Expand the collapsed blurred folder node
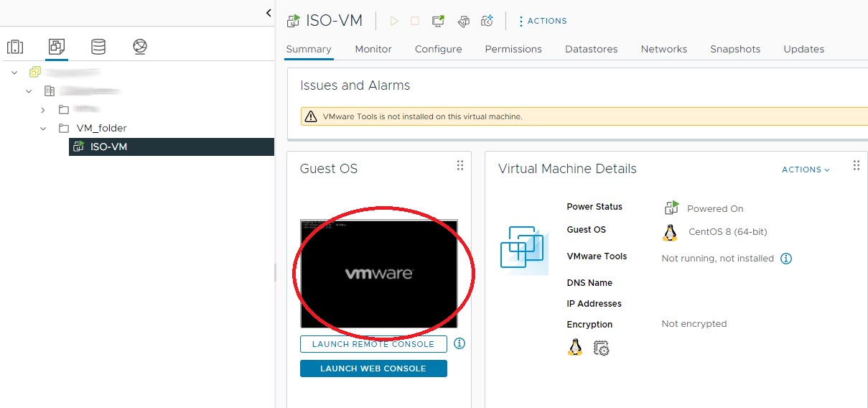This screenshot has height=408, width=868. [43, 110]
